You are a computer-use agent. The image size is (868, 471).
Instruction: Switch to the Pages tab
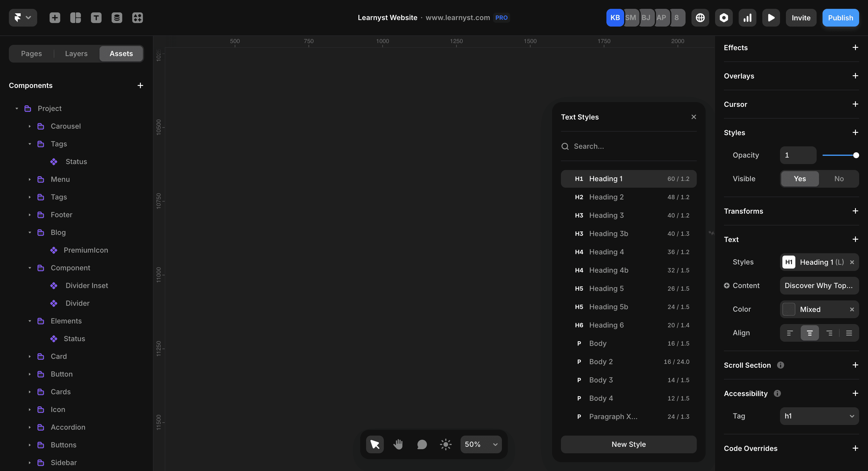click(x=31, y=54)
